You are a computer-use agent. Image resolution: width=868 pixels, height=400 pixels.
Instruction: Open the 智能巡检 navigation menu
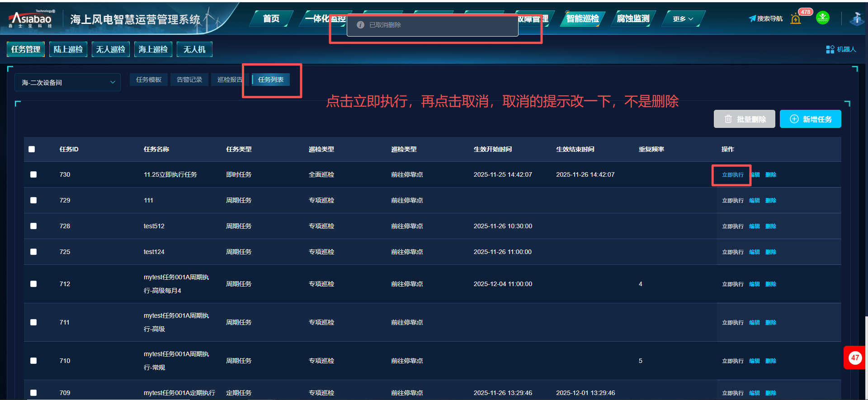(582, 19)
